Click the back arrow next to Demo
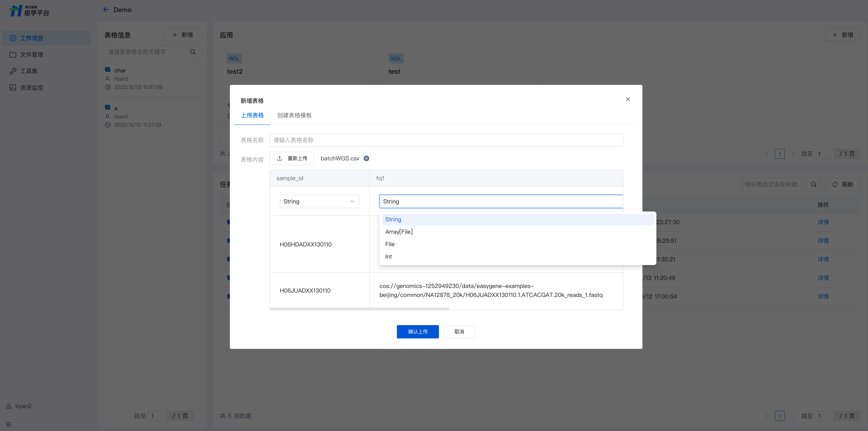 tap(106, 10)
